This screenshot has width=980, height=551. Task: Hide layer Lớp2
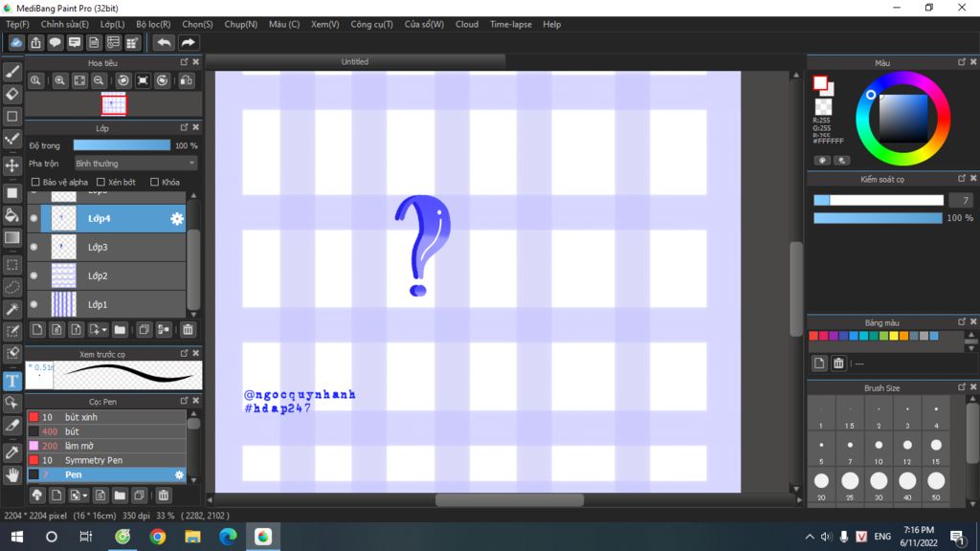click(x=33, y=276)
